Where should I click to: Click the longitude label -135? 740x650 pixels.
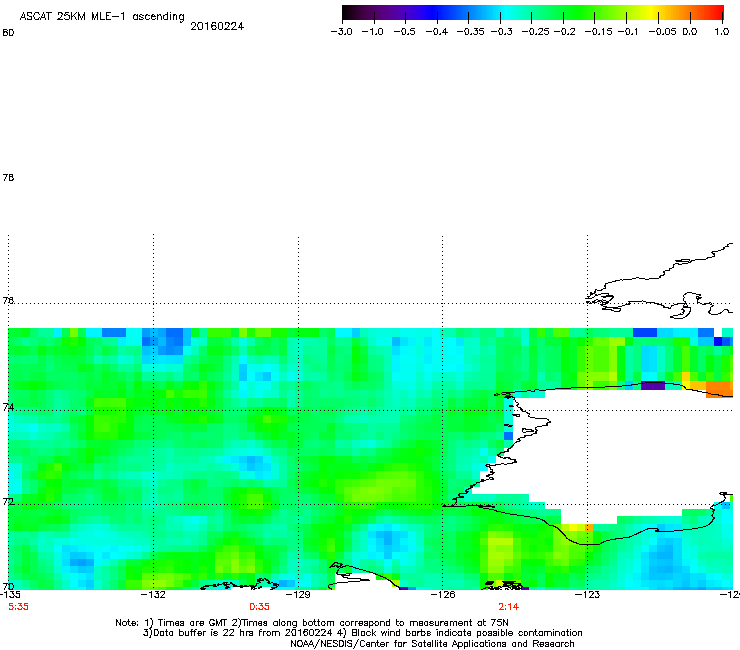(x=10, y=595)
